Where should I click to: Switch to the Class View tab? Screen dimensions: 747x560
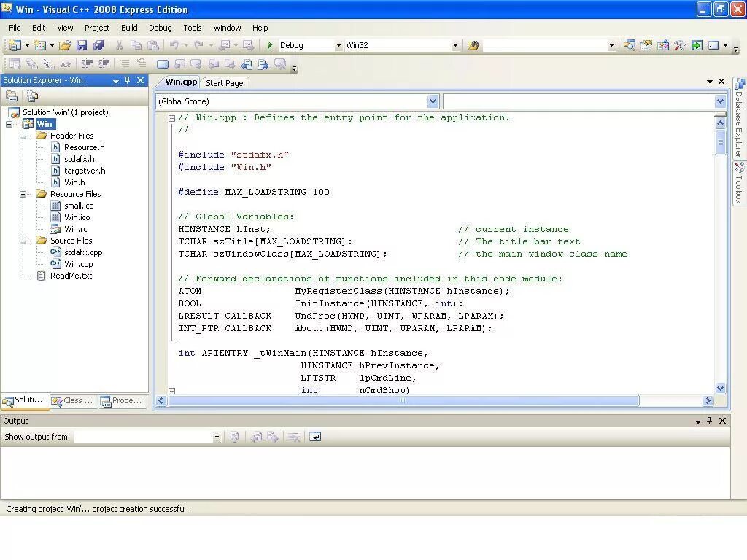coord(74,401)
